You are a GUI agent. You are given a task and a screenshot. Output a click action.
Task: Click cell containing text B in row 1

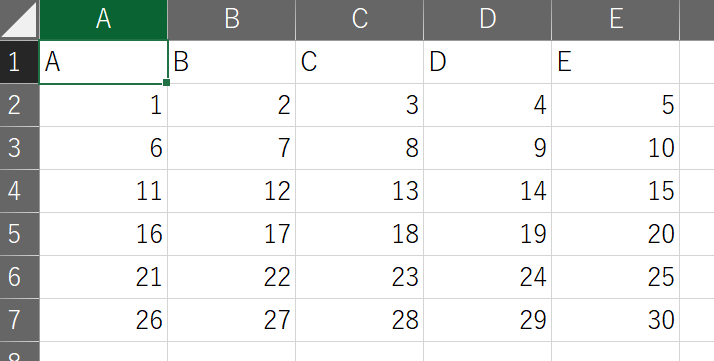[x=232, y=62]
